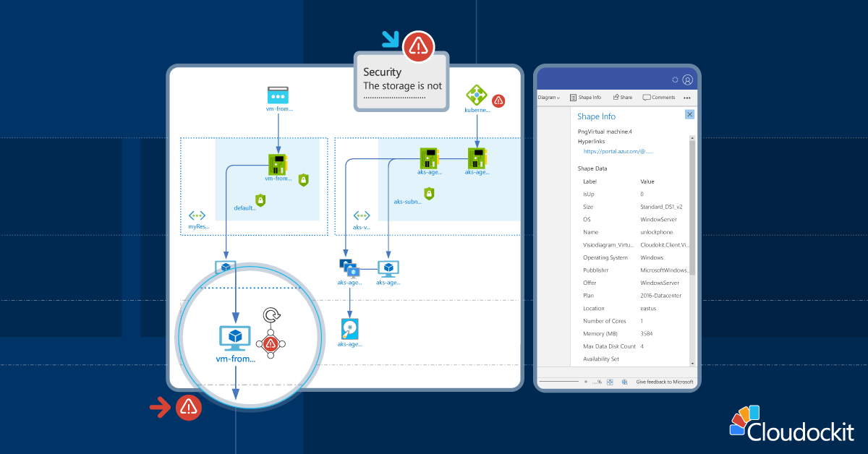Select the 'MicrosoftWindows' publisher value
Viewport: 868px width, 454px height.
[x=663, y=270]
